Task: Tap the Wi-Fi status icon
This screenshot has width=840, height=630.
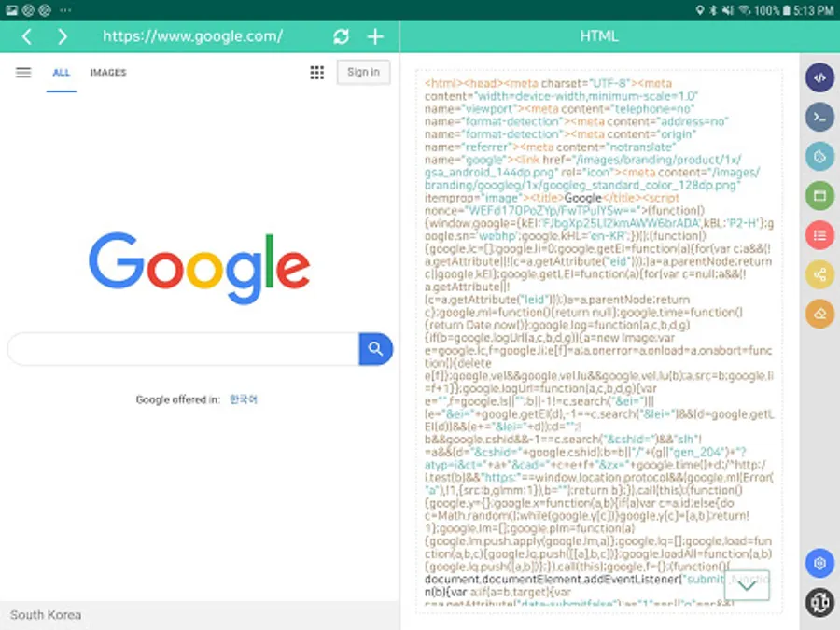Action: coord(744,10)
